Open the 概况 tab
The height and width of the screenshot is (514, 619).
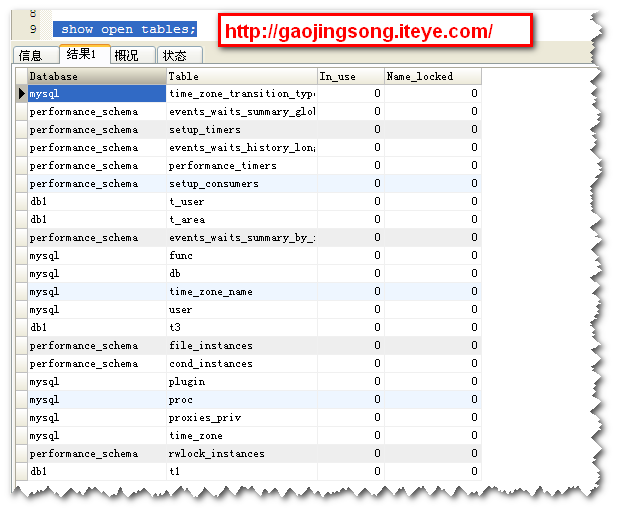coord(132,55)
